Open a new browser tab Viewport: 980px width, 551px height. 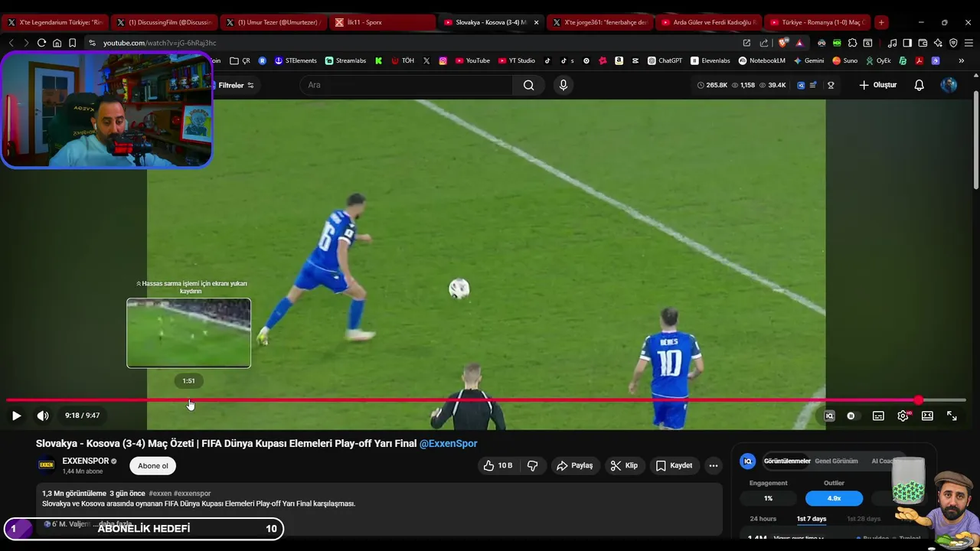(x=881, y=22)
